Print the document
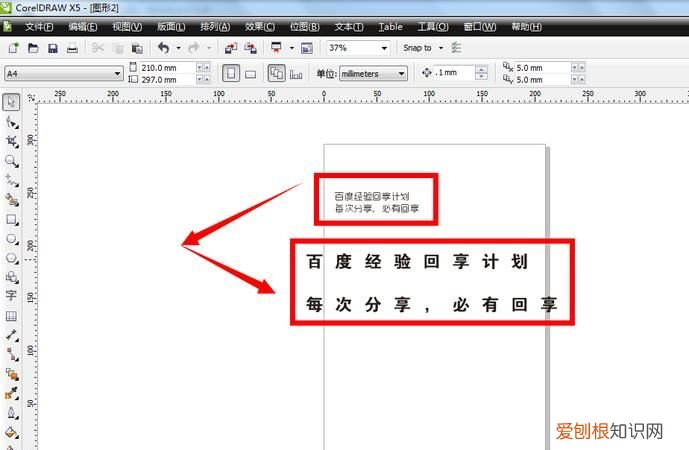The width and height of the screenshot is (689, 450). pyautogui.click(x=73, y=48)
